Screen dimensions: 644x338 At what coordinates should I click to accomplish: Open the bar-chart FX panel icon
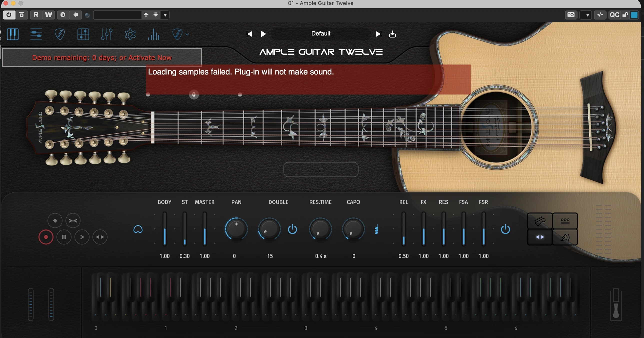154,34
